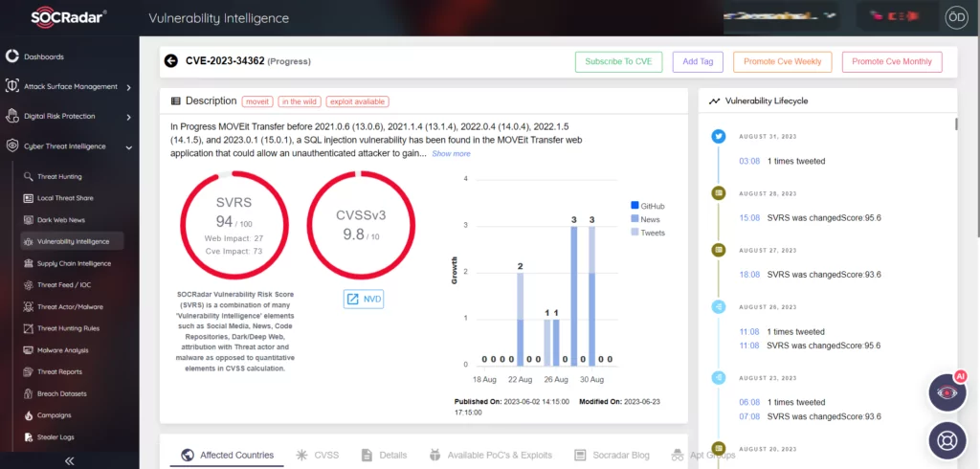Screen dimensions: 980x469
Task: Select Vulnerability Intelligence in the sidebar
Action: (x=72, y=241)
